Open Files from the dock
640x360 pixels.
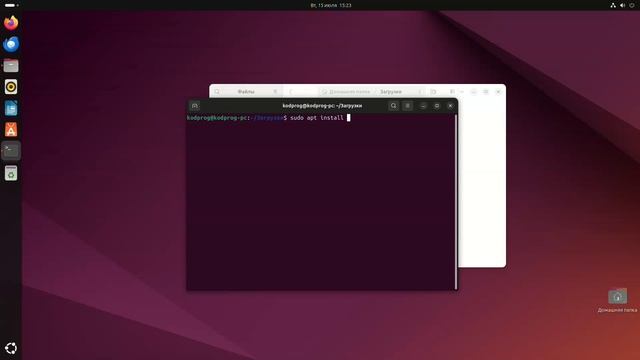(x=11, y=65)
